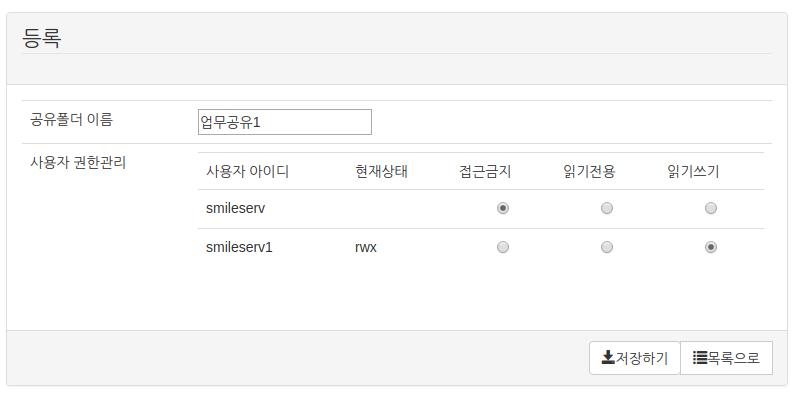The height and width of the screenshot is (394, 795).
Task: Click the 저장하기 text label to save
Action: (x=641, y=358)
